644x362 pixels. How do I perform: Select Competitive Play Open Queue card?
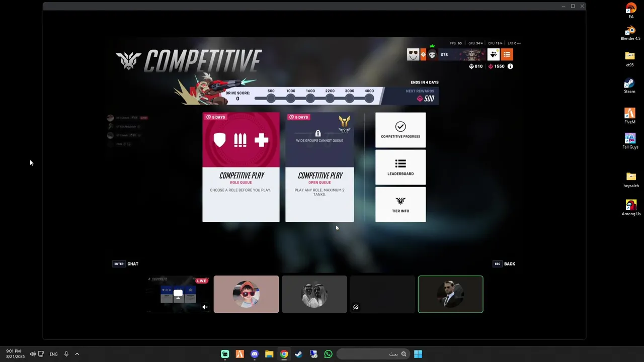pos(319,167)
